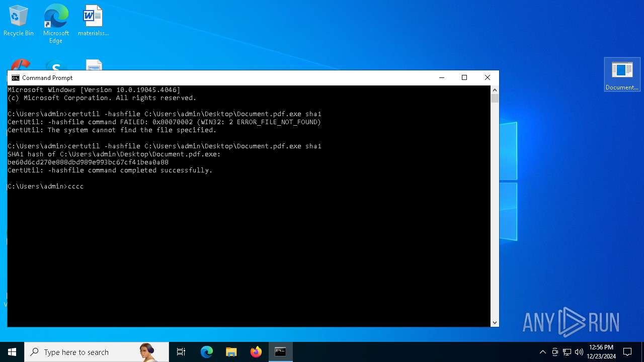Select the Document file icon on the desktop

pos(622,75)
